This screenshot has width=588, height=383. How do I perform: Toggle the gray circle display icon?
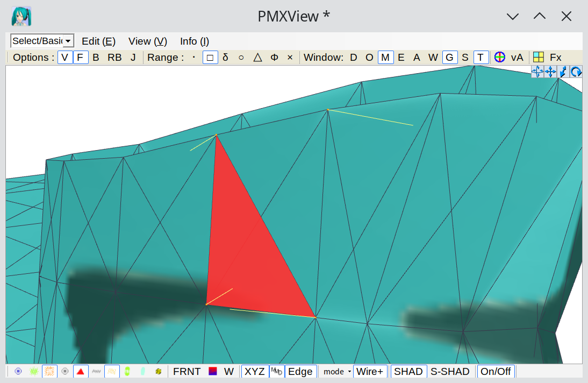[65, 371]
